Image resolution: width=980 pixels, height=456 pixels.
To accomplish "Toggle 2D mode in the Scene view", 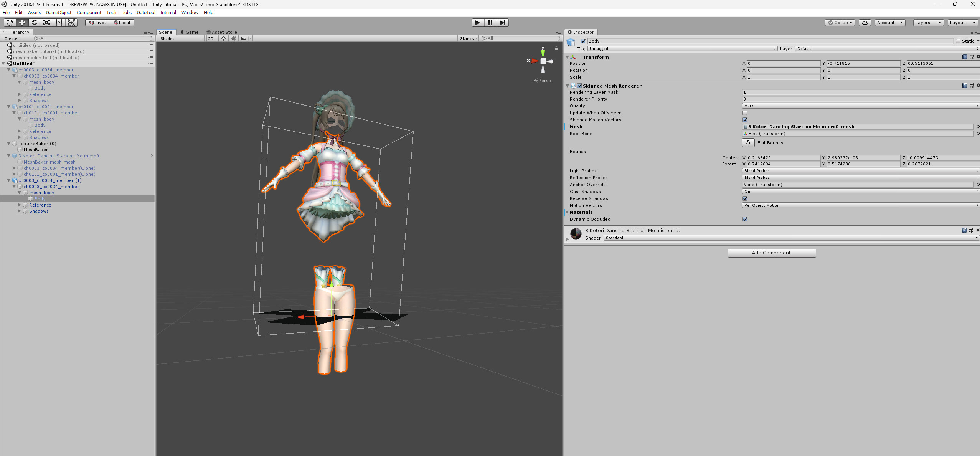I will coord(211,38).
